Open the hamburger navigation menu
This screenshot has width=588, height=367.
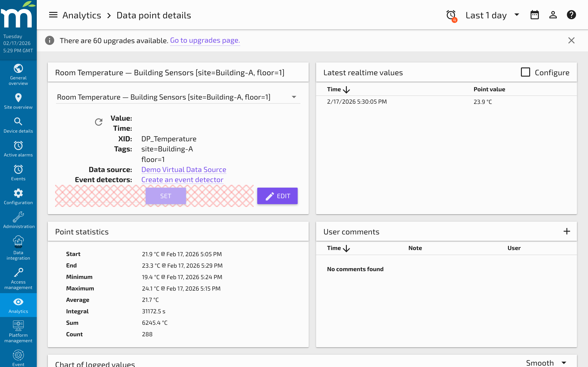click(53, 15)
